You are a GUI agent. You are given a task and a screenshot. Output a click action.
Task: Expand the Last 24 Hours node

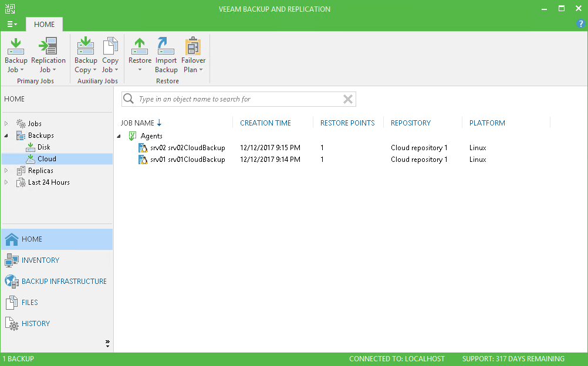pyautogui.click(x=6, y=182)
